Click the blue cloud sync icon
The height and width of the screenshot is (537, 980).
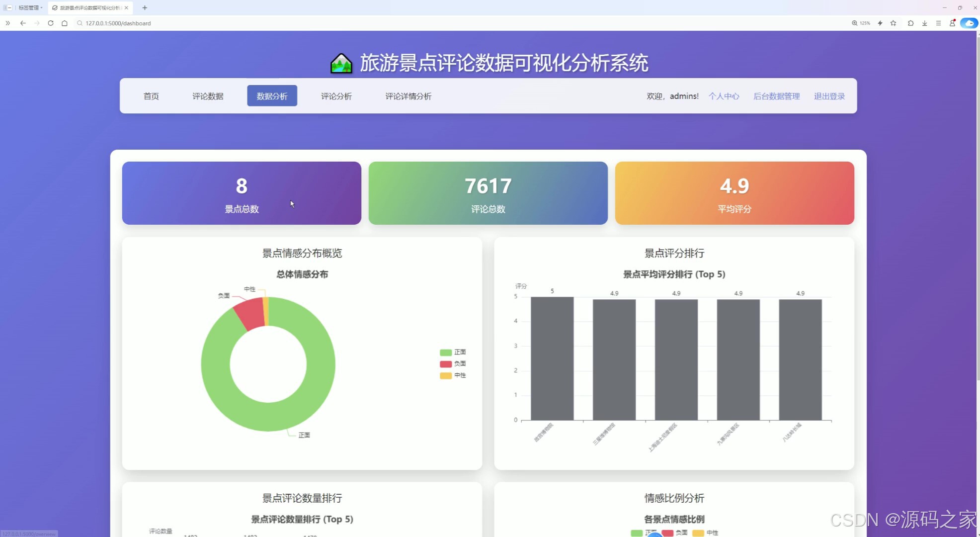(969, 23)
